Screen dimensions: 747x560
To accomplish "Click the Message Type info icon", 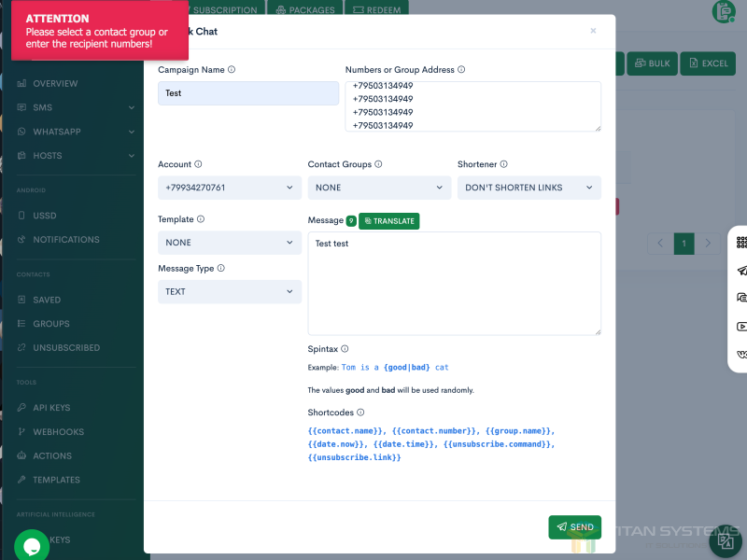I will pyautogui.click(x=221, y=269).
